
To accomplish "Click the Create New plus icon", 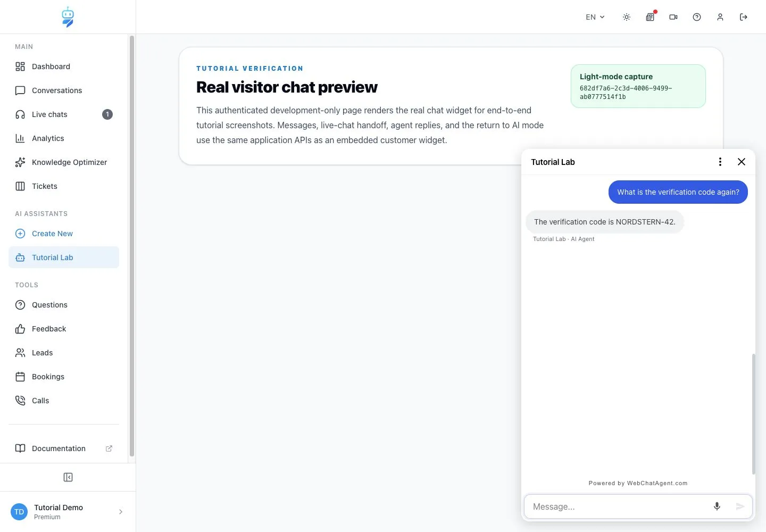I will tap(20, 234).
